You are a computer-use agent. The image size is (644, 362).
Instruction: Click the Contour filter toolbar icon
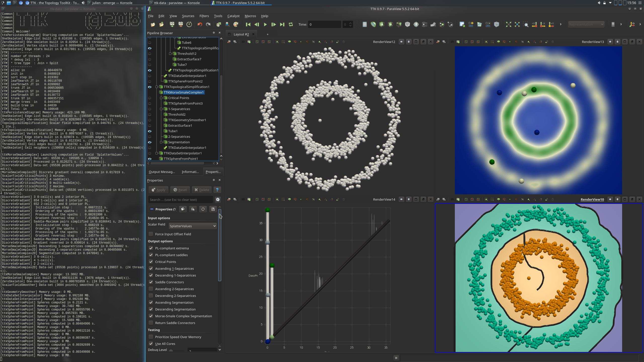[373, 24]
